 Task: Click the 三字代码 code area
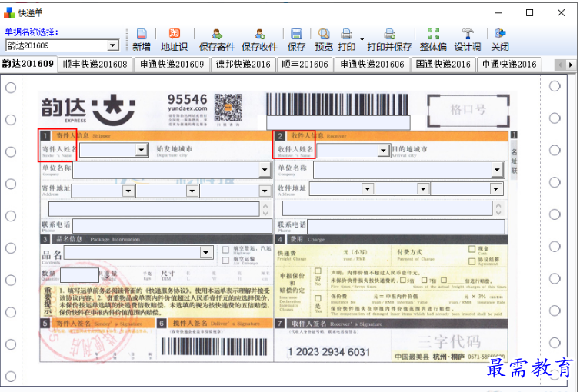[449, 342]
